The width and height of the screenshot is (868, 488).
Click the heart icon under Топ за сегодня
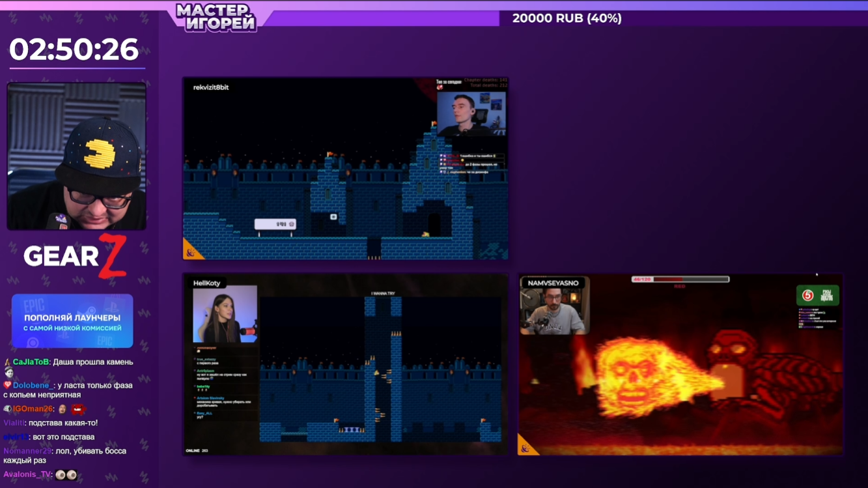[x=440, y=87]
